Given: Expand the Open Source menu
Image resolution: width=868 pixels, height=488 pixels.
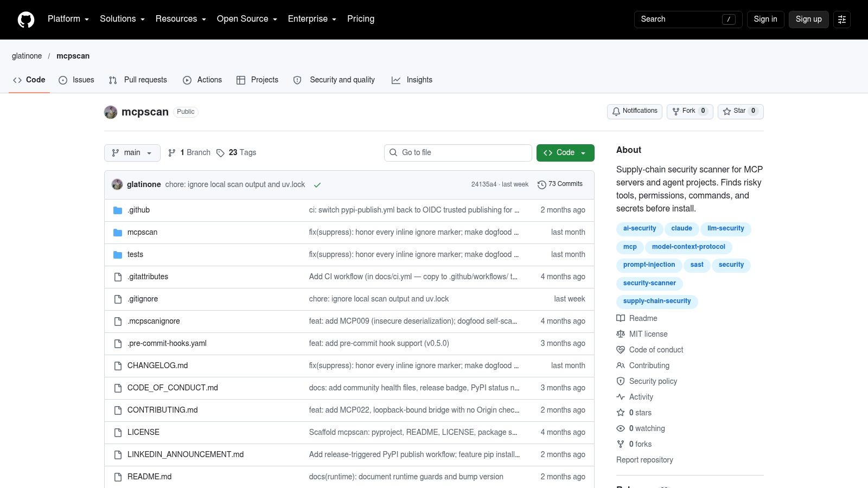Looking at the screenshot, I should pyautogui.click(x=247, y=19).
